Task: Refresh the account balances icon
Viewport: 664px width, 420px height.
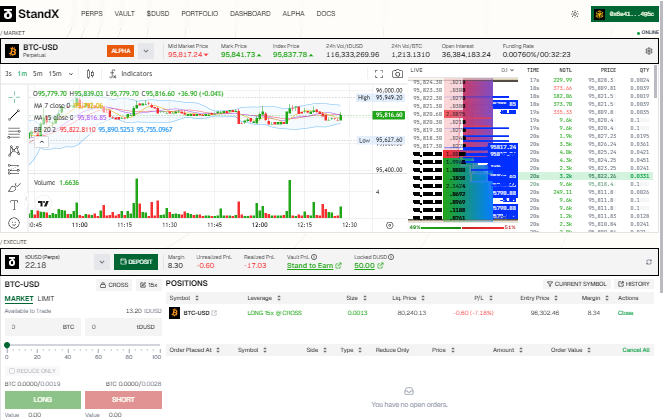Action: (x=649, y=262)
